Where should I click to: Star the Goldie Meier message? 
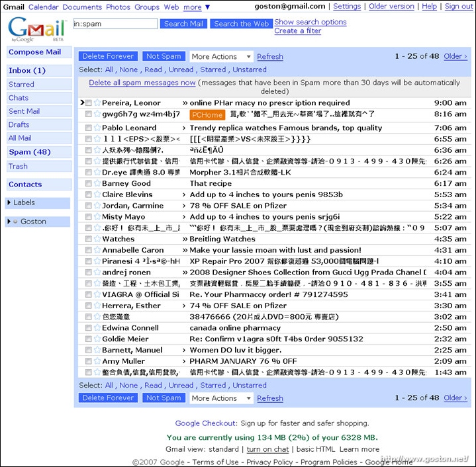(97, 339)
